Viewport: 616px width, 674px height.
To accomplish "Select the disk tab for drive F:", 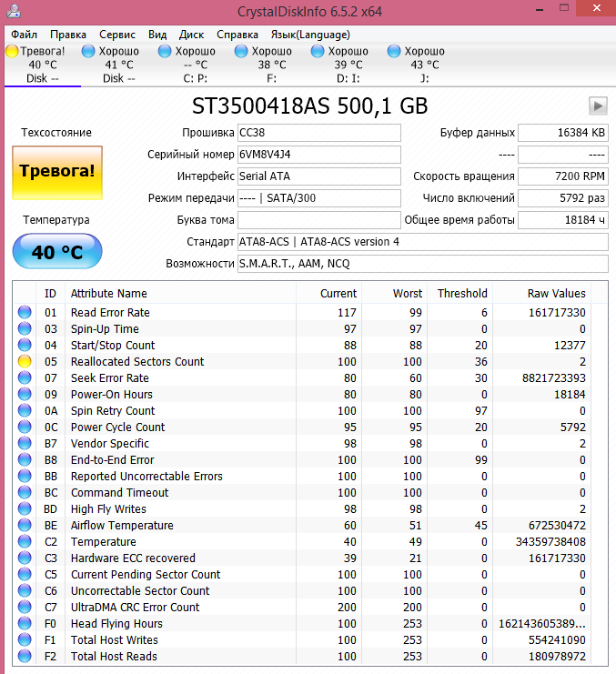I will point(272,65).
